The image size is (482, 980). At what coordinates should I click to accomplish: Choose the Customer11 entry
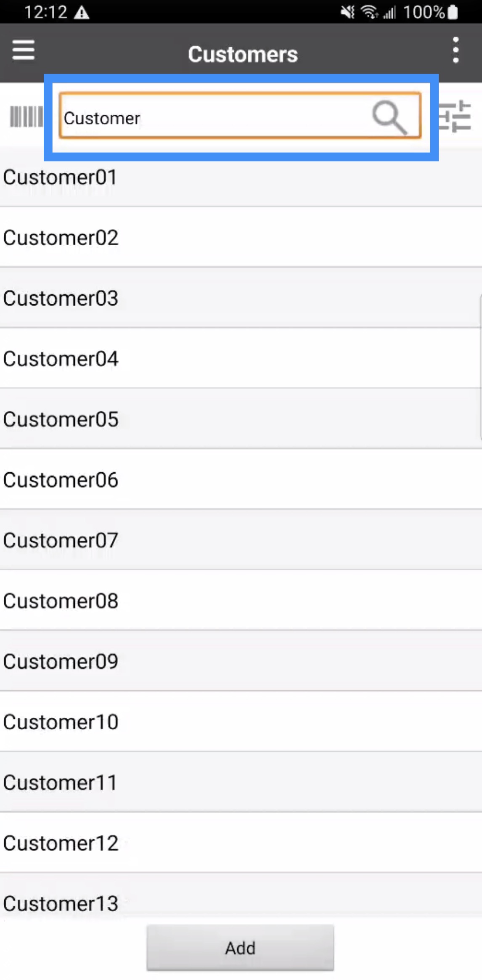(x=241, y=782)
